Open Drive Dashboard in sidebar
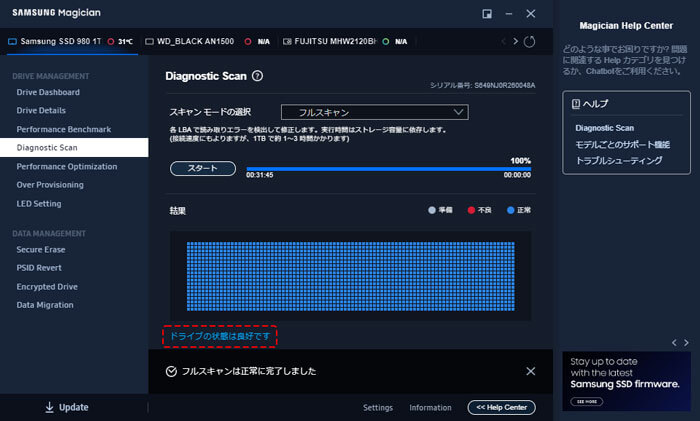700x421 pixels. [48, 92]
